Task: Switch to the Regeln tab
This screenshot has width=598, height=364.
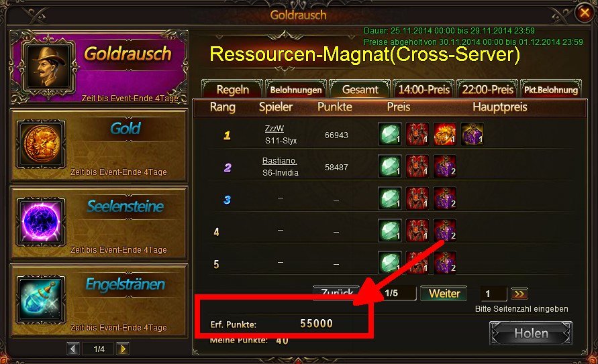Action: (x=232, y=89)
